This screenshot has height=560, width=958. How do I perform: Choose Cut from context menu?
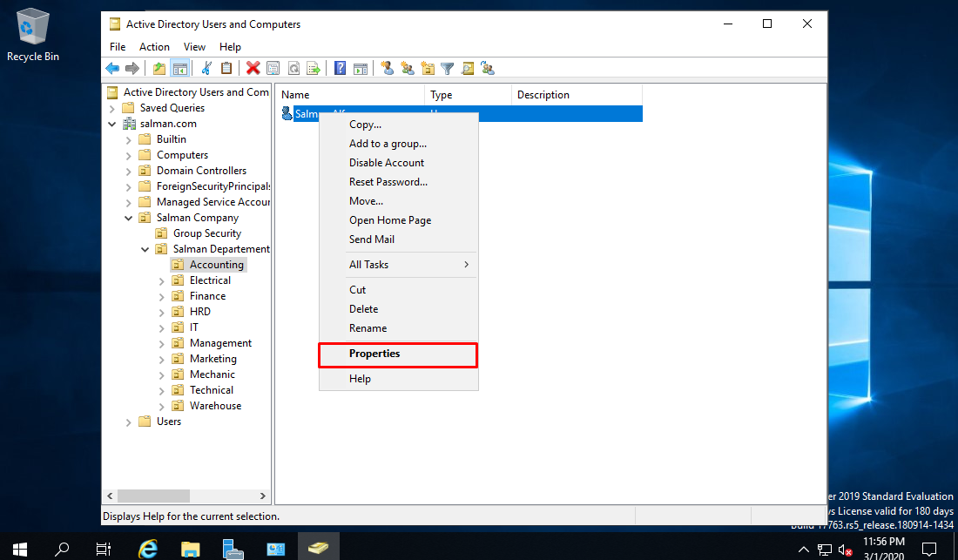pyautogui.click(x=398, y=290)
